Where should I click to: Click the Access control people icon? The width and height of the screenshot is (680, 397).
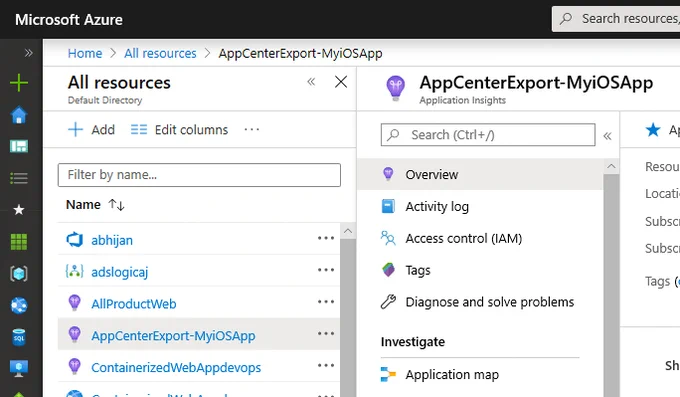click(x=388, y=238)
